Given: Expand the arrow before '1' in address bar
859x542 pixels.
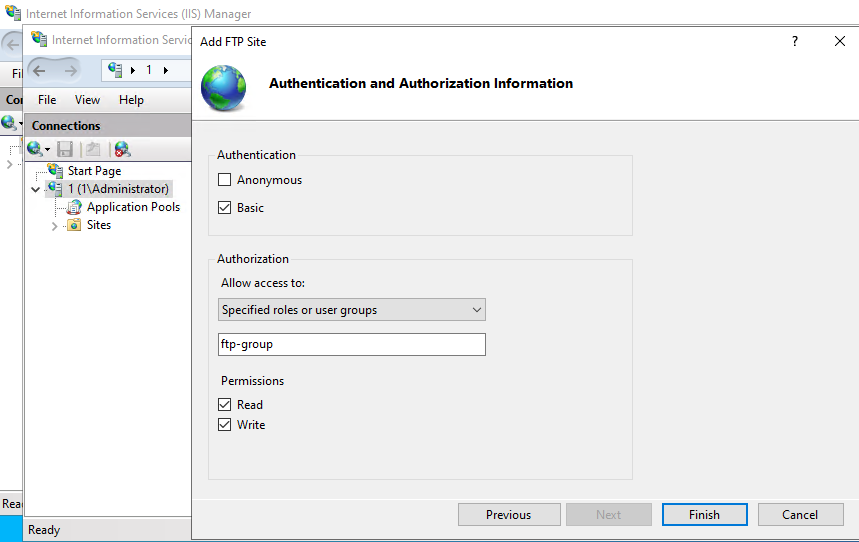Looking at the screenshot, I should [133, 70].
